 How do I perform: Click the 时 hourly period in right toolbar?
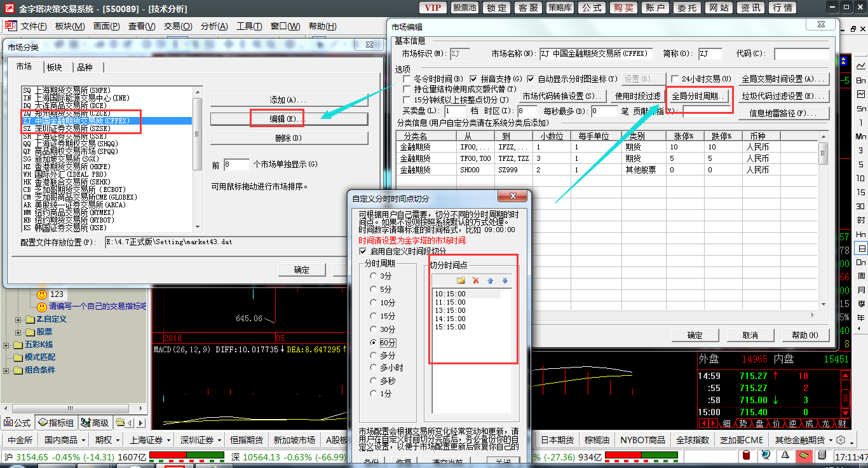[862, 220]
